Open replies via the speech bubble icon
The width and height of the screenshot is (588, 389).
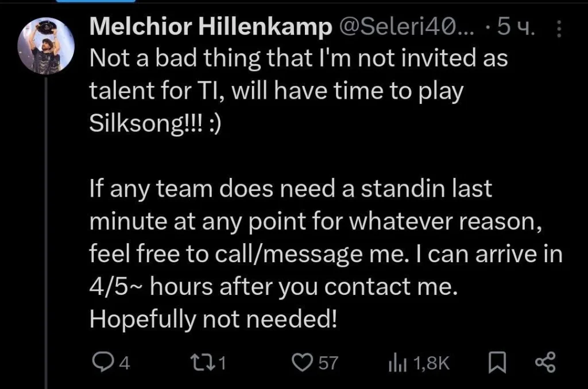(x=101, y=363)
